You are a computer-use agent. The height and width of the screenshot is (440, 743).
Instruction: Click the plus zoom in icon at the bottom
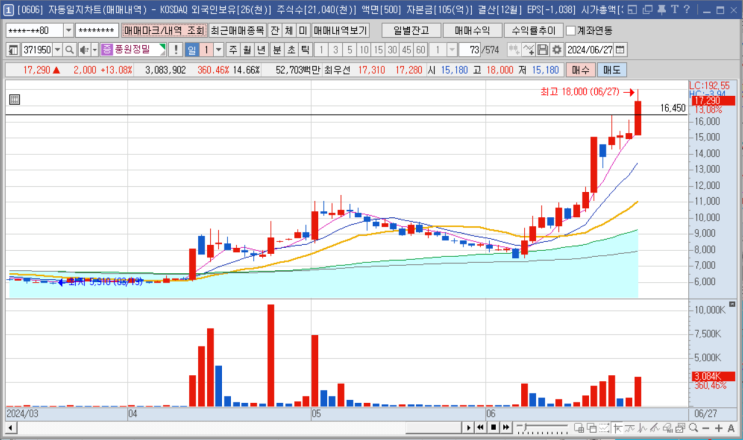point(718,428)
